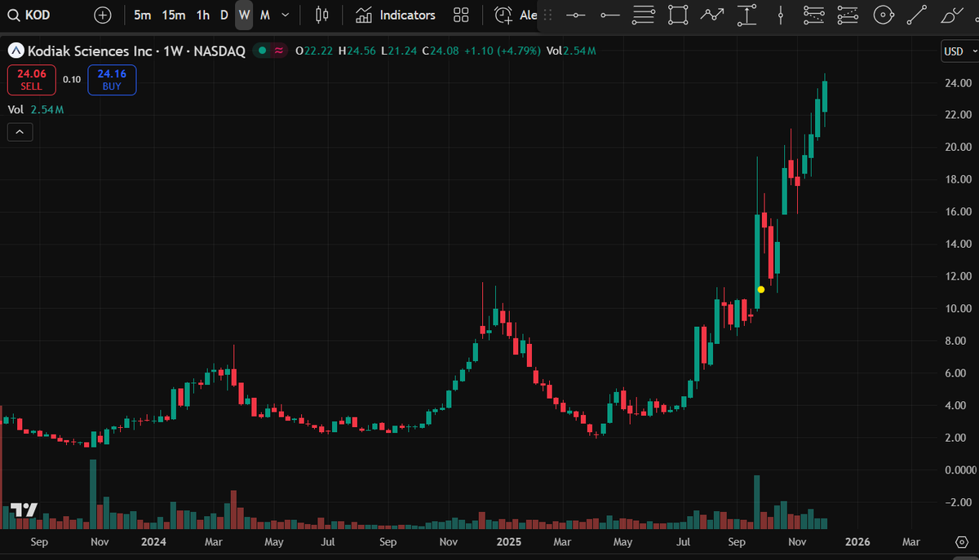Click the H24.56 high price value
This screenshot has height=560, width=979.
click(357, 51)
